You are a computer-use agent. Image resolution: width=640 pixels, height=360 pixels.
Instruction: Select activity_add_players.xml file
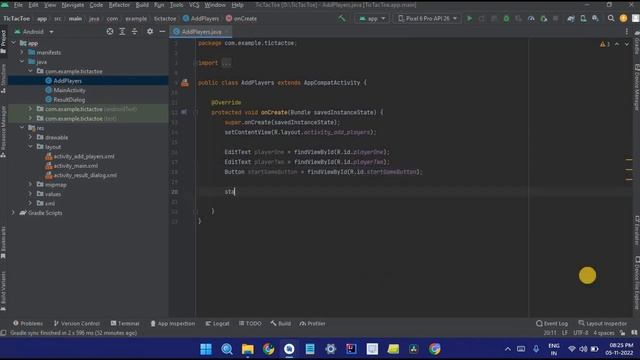point(84,156)
